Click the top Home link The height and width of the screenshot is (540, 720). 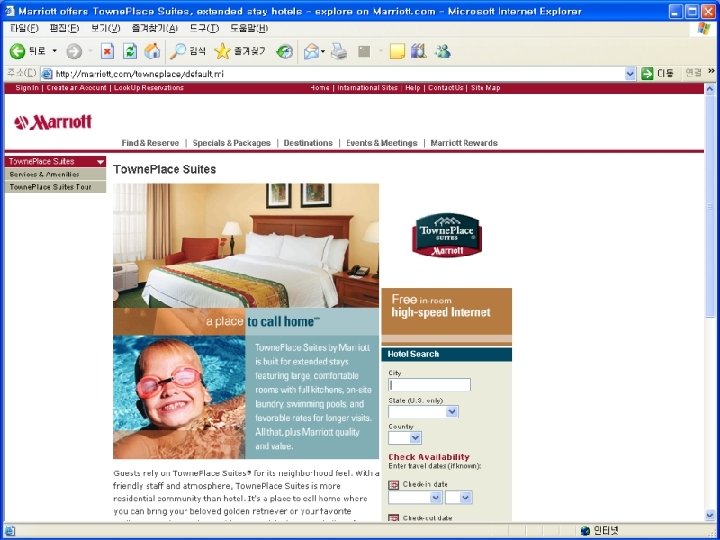[320, 88]
